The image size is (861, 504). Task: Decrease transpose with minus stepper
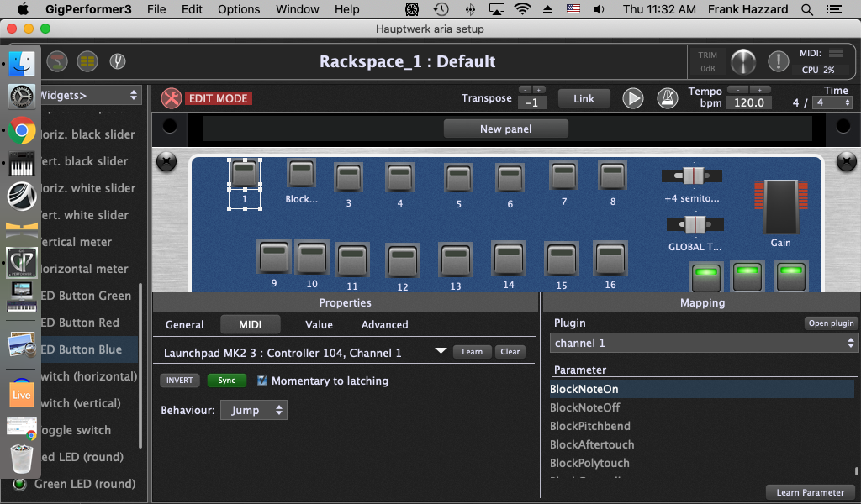click(526, 89)
